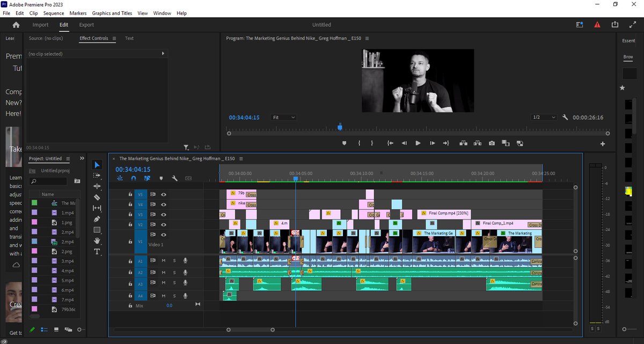
Task: Click Export Frame camera icon
Action: [x=492, y=143]
